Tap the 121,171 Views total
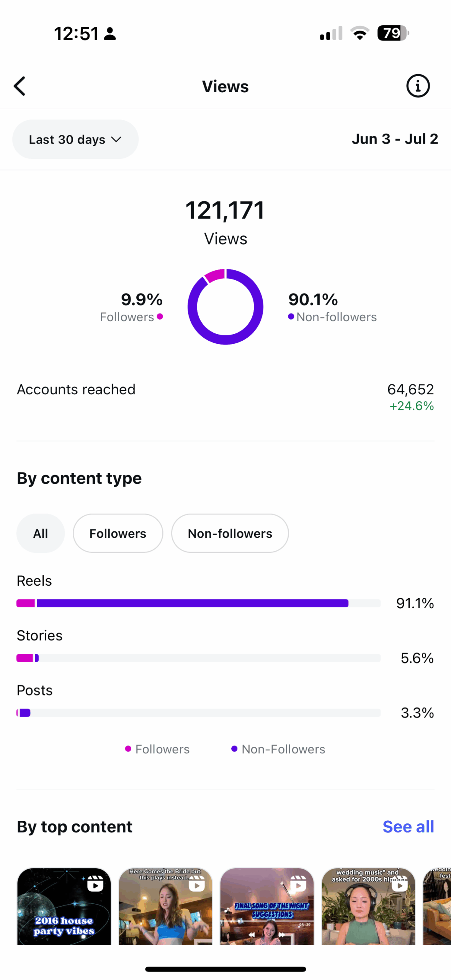This screenshot has width=451, height=980. (x=225, y=221)
